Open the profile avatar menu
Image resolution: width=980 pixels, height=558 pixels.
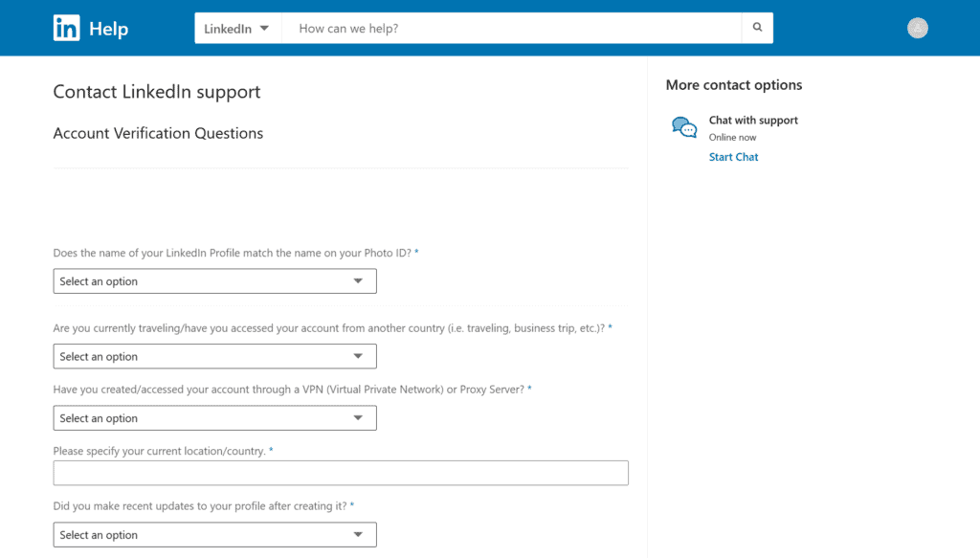(x=918, y=28)
